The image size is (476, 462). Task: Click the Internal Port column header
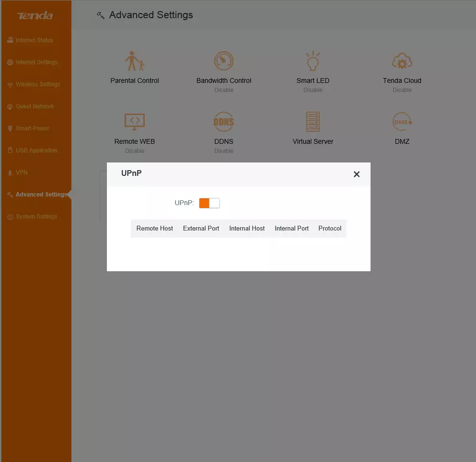tap(291, 228)
